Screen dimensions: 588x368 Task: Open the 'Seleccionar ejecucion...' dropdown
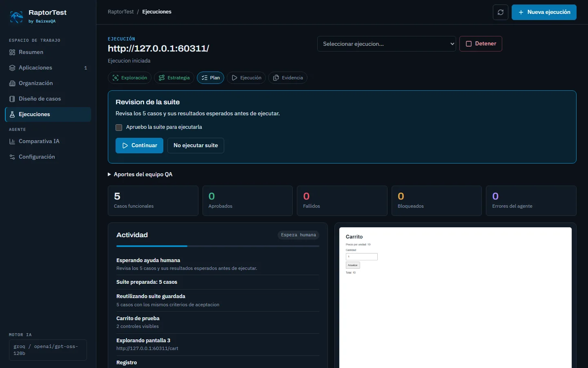click(x=387, y=44)
